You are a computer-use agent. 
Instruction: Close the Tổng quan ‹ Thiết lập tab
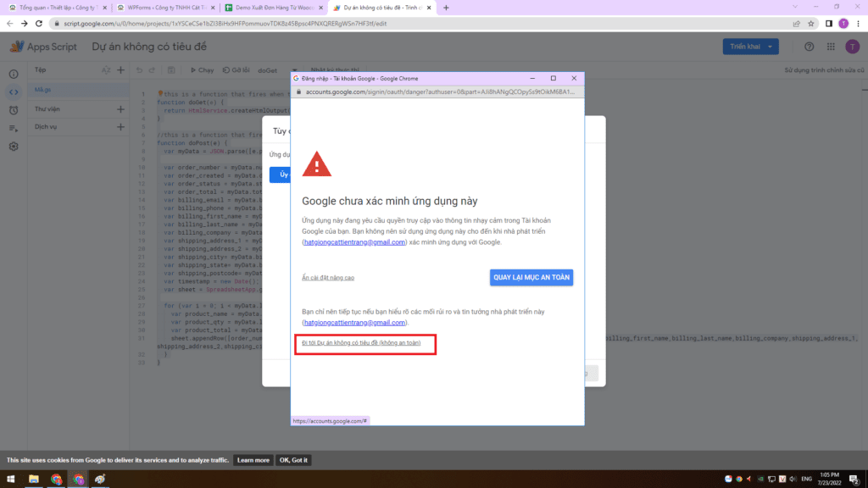coord(104,8)
